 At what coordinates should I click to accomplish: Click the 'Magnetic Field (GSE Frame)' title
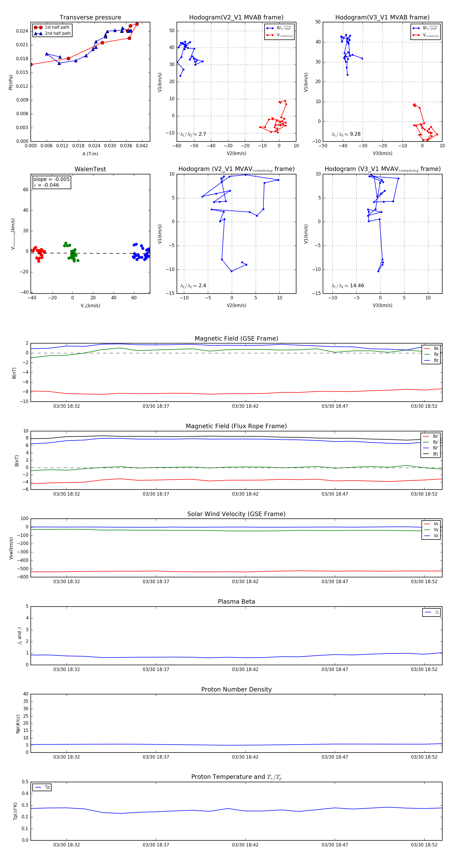[x=236, y=339]
